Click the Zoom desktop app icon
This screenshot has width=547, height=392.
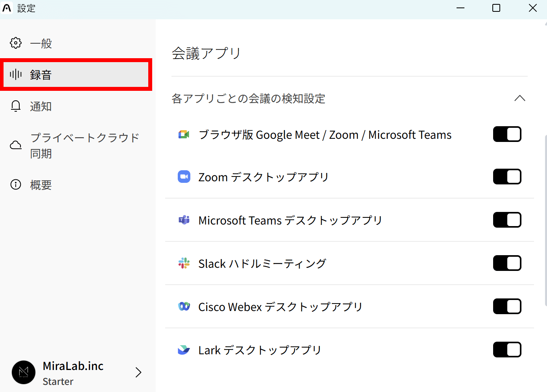[184, 177]
